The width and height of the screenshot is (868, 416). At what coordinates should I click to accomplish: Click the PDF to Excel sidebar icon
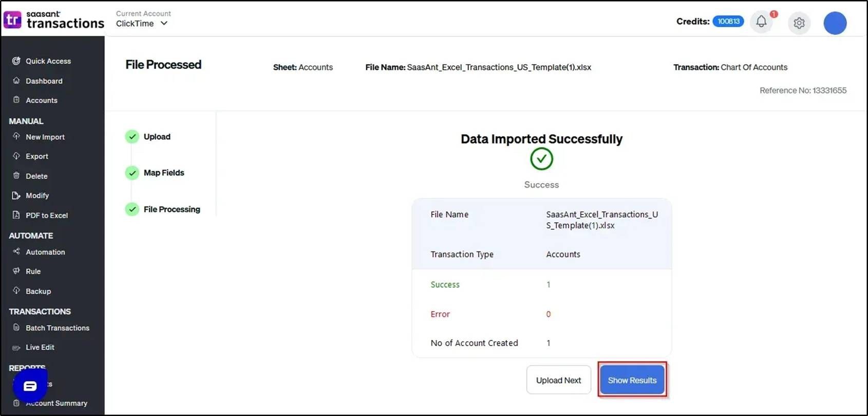click(x=16, y=215)
